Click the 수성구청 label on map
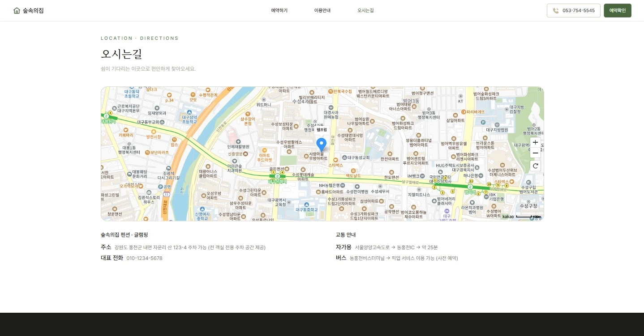Viewport: 644px width, 336px height. (528, 206)
